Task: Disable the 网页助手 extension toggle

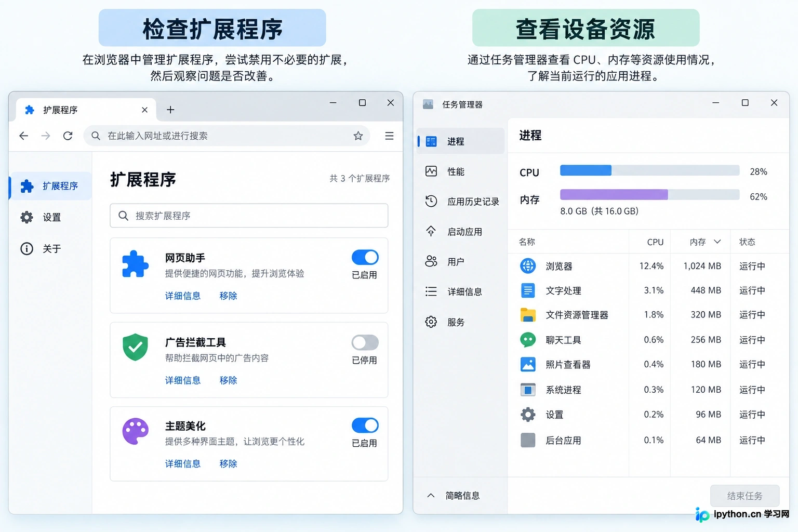Action: click(365, 257)
